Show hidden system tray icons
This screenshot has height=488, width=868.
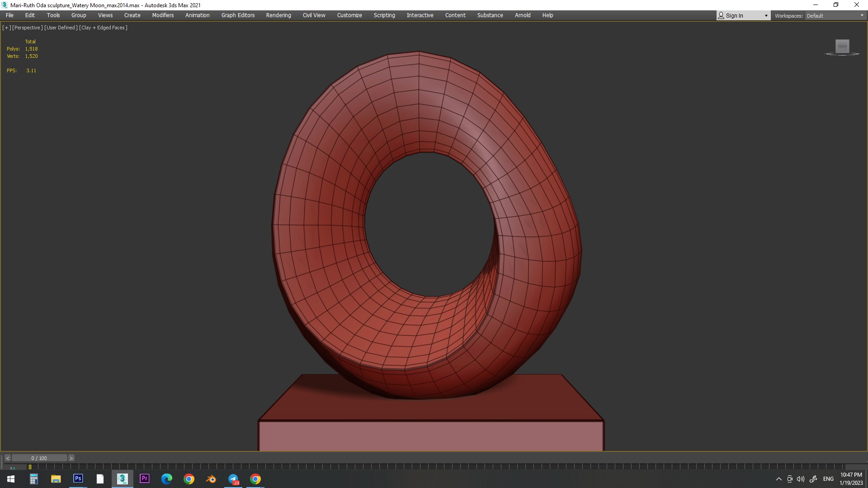coord(778,479)
